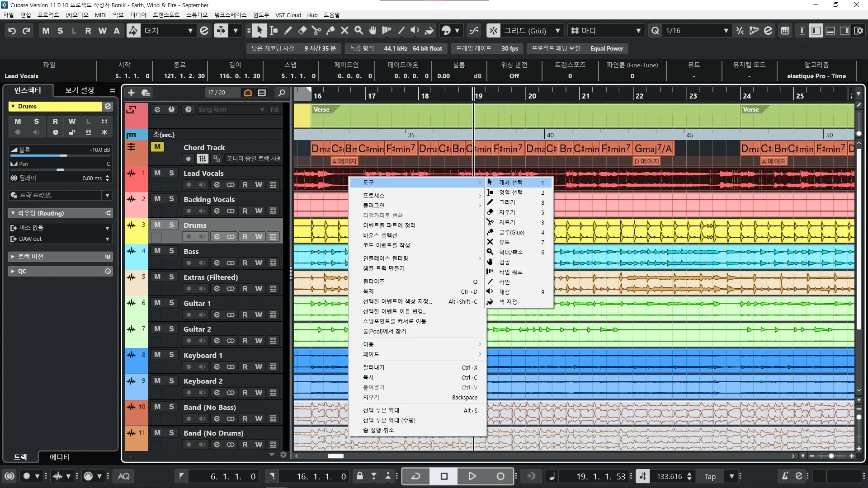This screenshot has height=488, width=868.
Task: Toggle the metronome click icon
Action: coord(785,476)
